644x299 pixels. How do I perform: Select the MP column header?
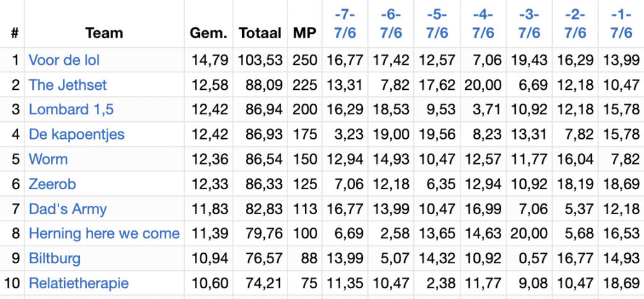tap(305, 33)
